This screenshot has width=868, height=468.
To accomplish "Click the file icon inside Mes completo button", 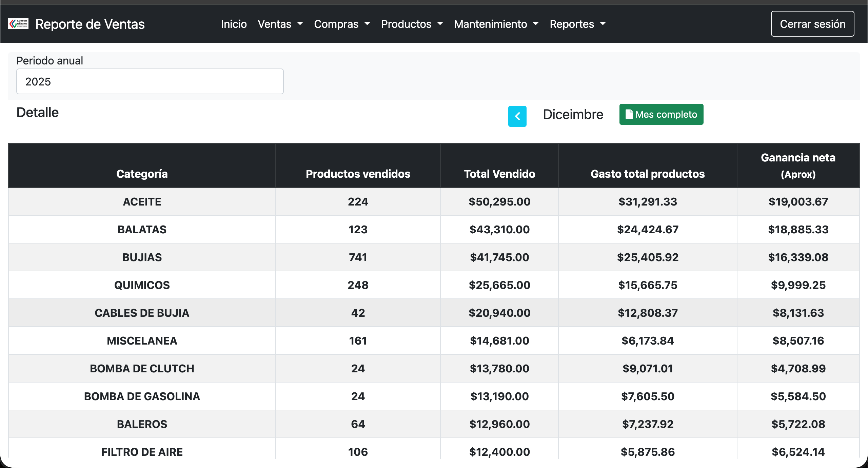I will (x=630, y=114).
